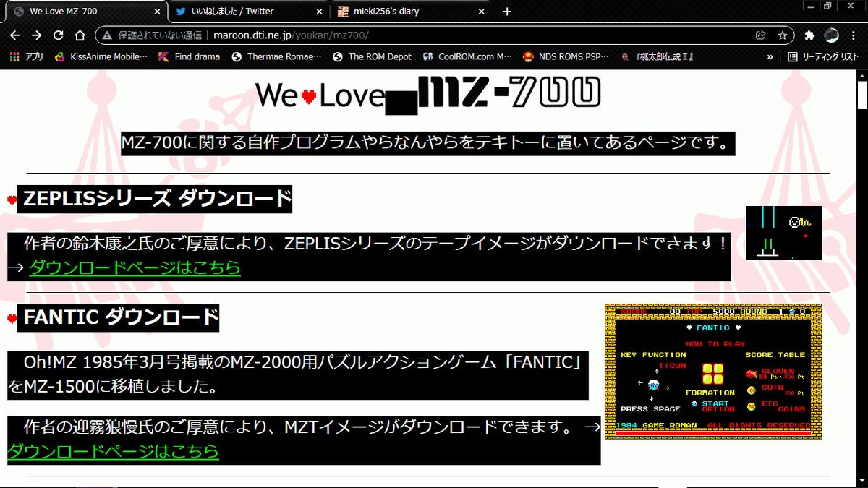
Task: Open the NDS ROMS PSP bookmark
Action: tap(566, 56)
